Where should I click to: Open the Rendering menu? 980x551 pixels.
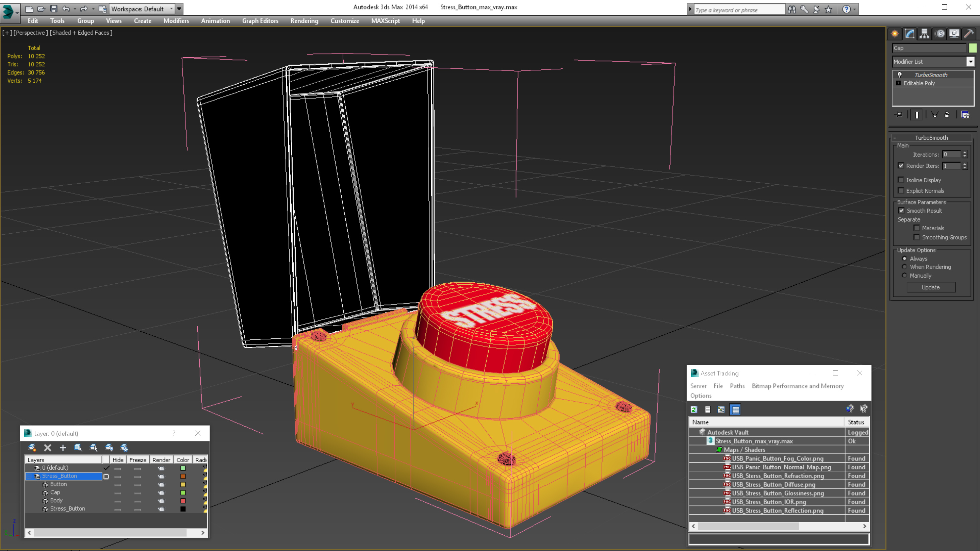[x=304, y=21]
